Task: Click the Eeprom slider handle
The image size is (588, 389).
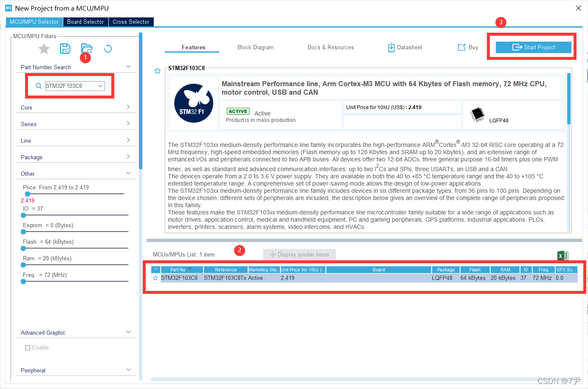Action: point(23,232)
